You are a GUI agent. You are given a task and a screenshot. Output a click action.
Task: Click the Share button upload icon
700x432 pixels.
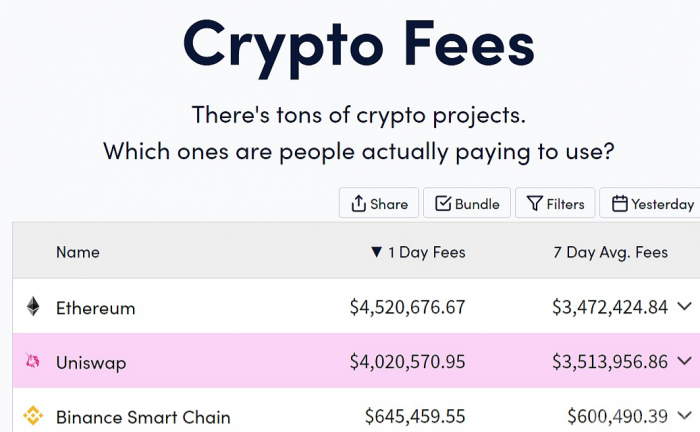click(x=358, y=204)
